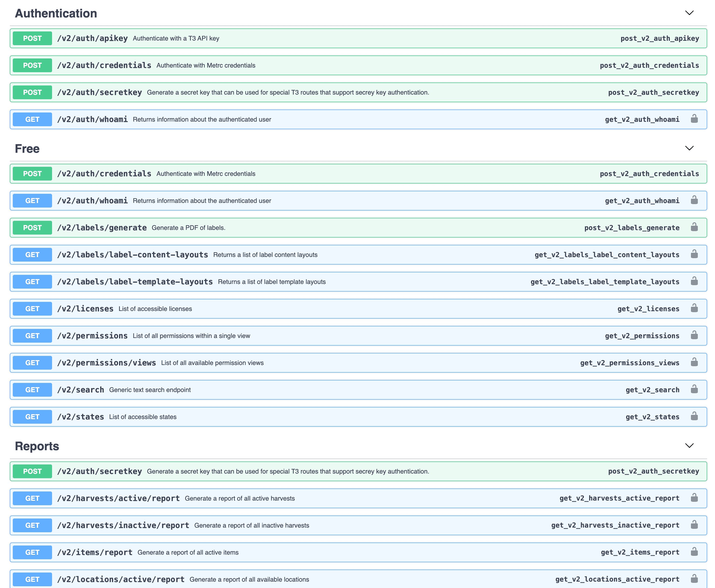Click POST badge for /v2/auth/credentials in Free

32,174
